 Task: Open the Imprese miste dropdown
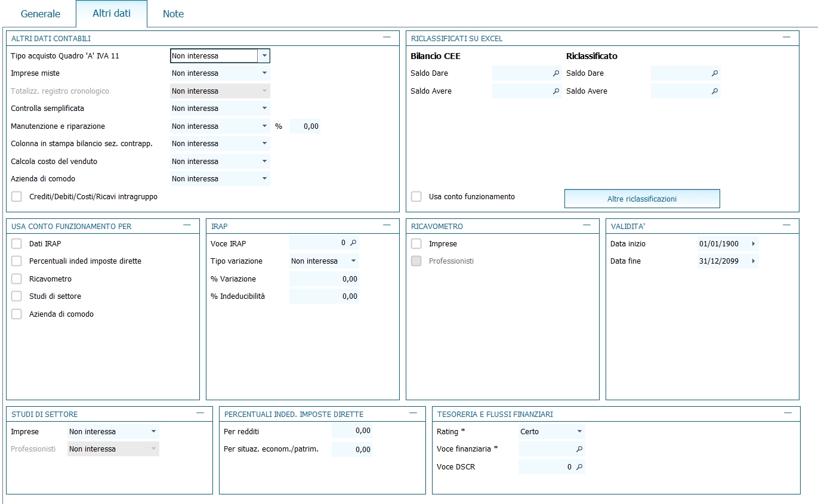[x=264, y=73]
